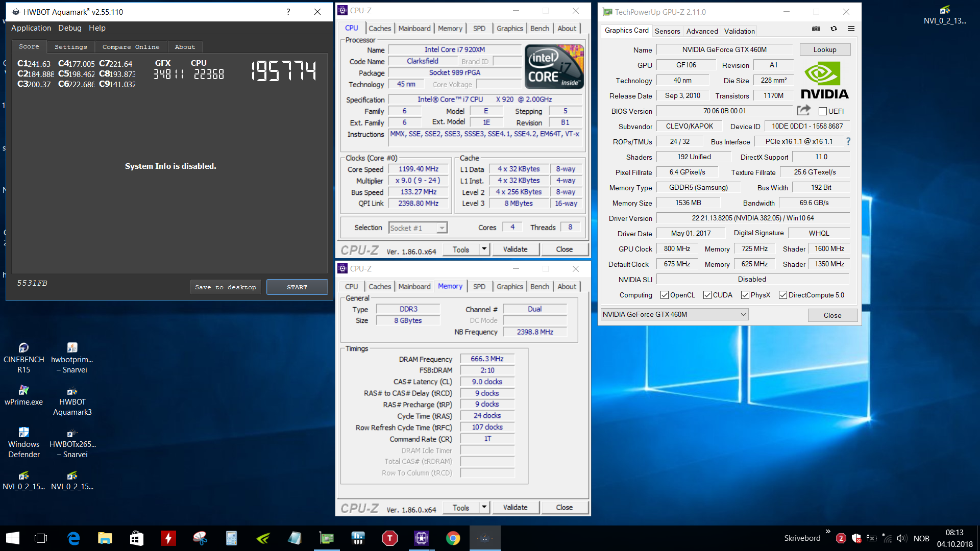This screenshot has height=551, width=980.
Task: Click the Aquamark total score 195774
Action: click(x=284, y=71)
